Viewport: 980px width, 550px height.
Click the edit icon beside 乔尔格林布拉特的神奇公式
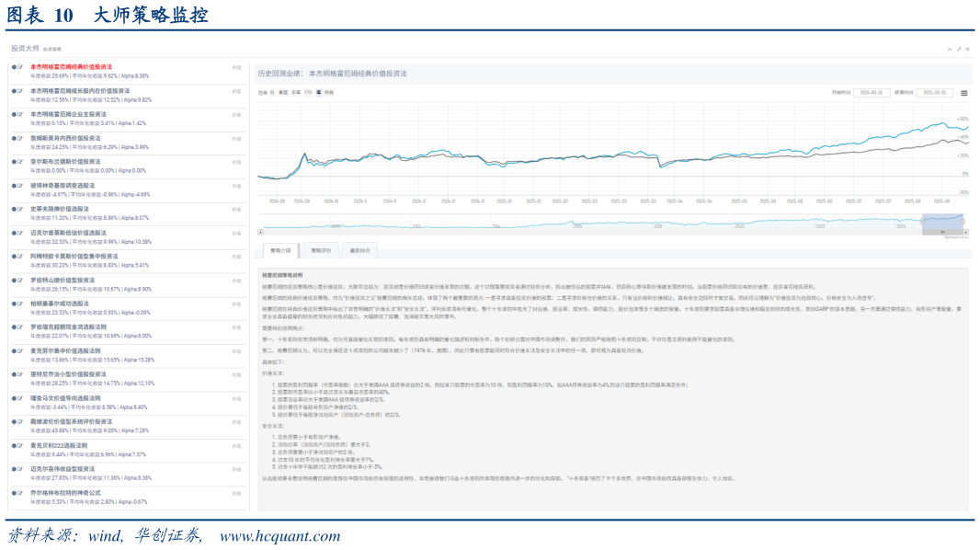coord(20,493)
